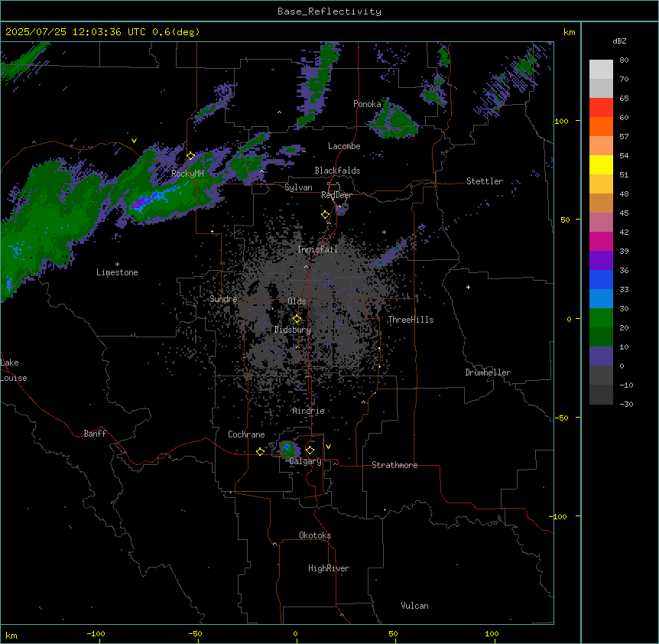Click the Base_Reflectivity title
Viewport: 659px width, 644px height.
(x=329, y=11)
